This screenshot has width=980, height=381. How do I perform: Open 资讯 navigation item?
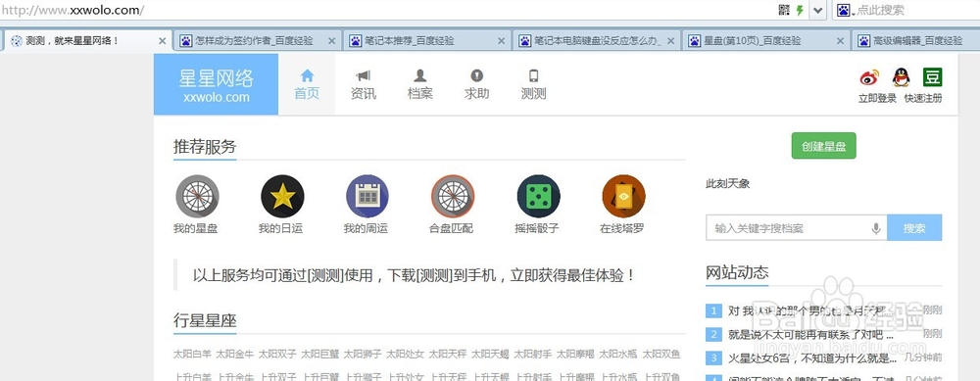[364, 84]
